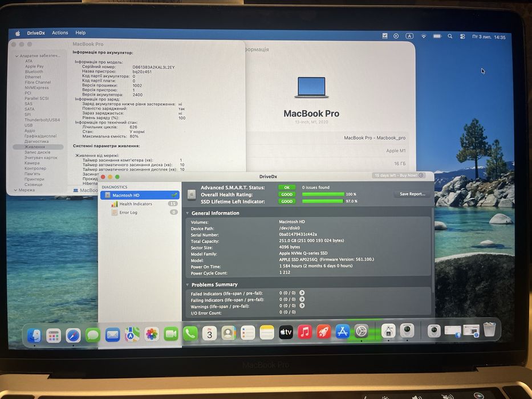Select 'Діагностика' in sidebar

point(36,141)
